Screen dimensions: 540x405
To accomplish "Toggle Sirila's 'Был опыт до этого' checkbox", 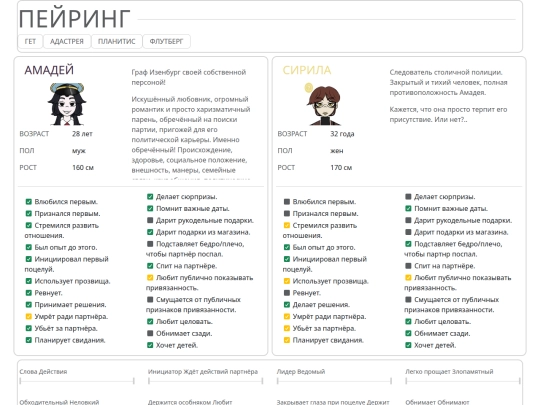I will 287,247.
